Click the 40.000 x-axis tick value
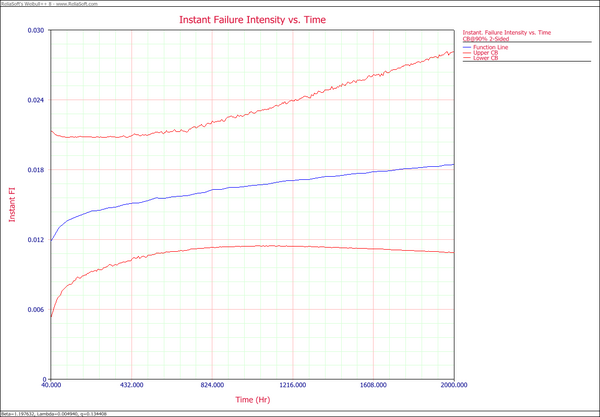This screenshot has width=600, height=417. click(50, 383)
